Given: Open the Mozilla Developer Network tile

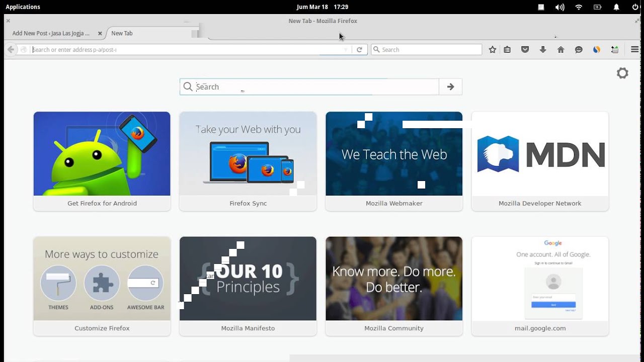Looking at the screenshot, I should click(x=540, y=161).
